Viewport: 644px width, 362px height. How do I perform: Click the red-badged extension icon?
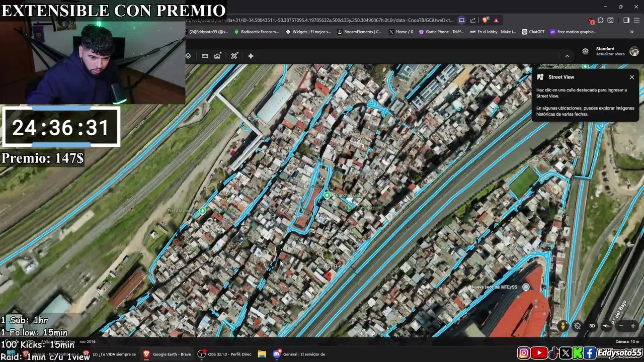[x=591, y=21]
